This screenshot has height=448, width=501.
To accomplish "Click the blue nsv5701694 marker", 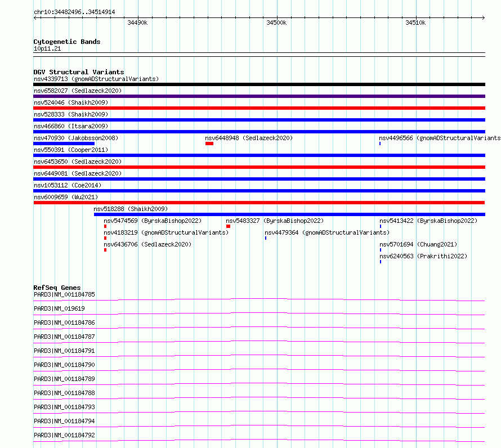I will [381, 250].
